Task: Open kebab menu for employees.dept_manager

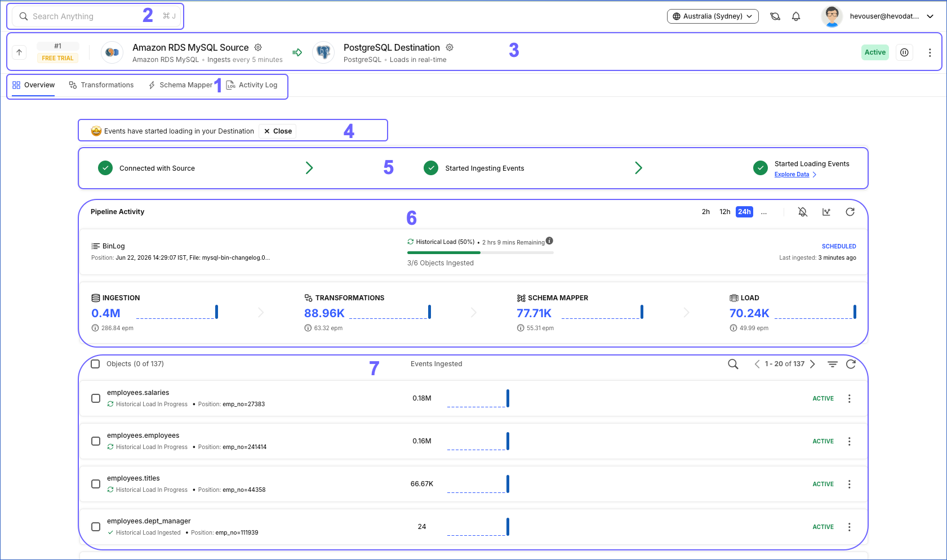Action: 850,527
